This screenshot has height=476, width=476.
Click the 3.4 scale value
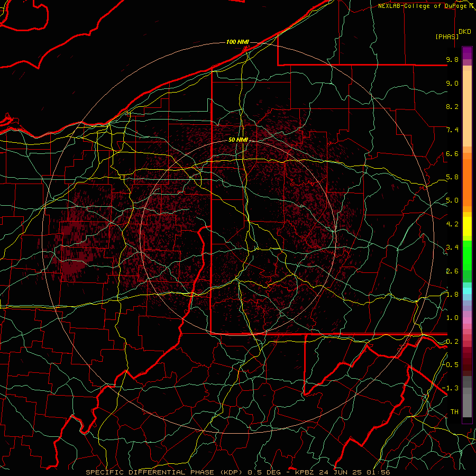(452, 248)
